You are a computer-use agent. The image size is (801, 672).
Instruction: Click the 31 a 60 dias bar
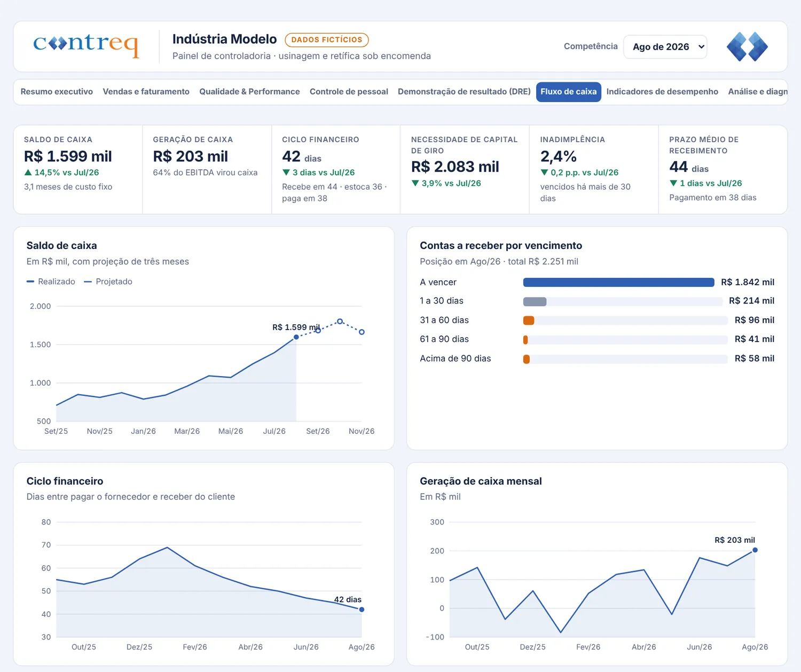tap(529, 321)
